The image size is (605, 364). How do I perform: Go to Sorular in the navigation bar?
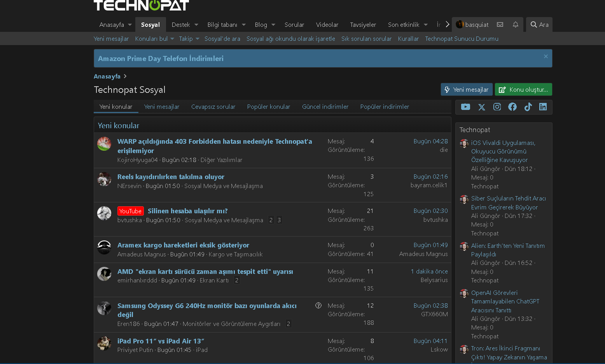[294, 24]
